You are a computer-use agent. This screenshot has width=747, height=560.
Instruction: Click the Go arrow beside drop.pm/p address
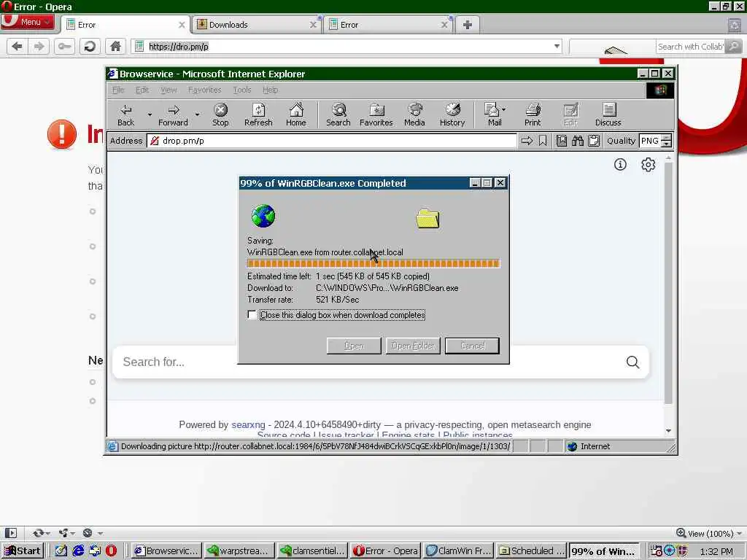pyautogui.click(x=527, y=141)
